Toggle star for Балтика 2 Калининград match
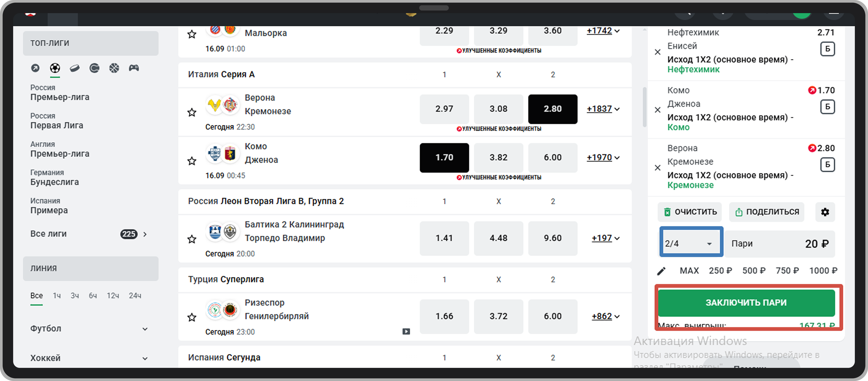The width and height of the screenshot is (868, 381). pos(192,239)
